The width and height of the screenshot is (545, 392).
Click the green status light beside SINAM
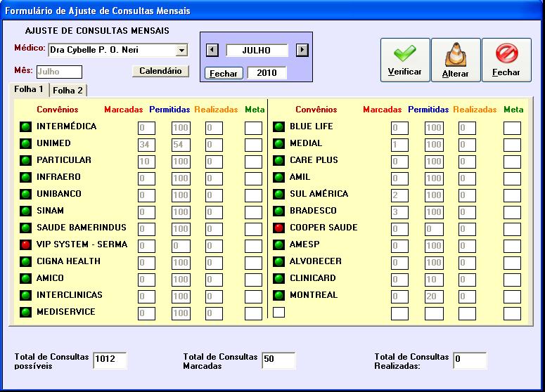point(25,211)
